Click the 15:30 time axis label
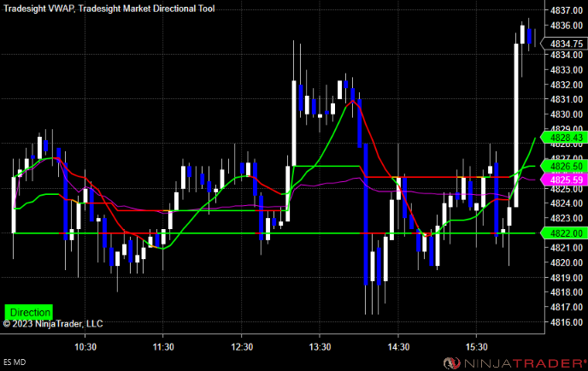 pyautogui.click(x=476, y=346)
